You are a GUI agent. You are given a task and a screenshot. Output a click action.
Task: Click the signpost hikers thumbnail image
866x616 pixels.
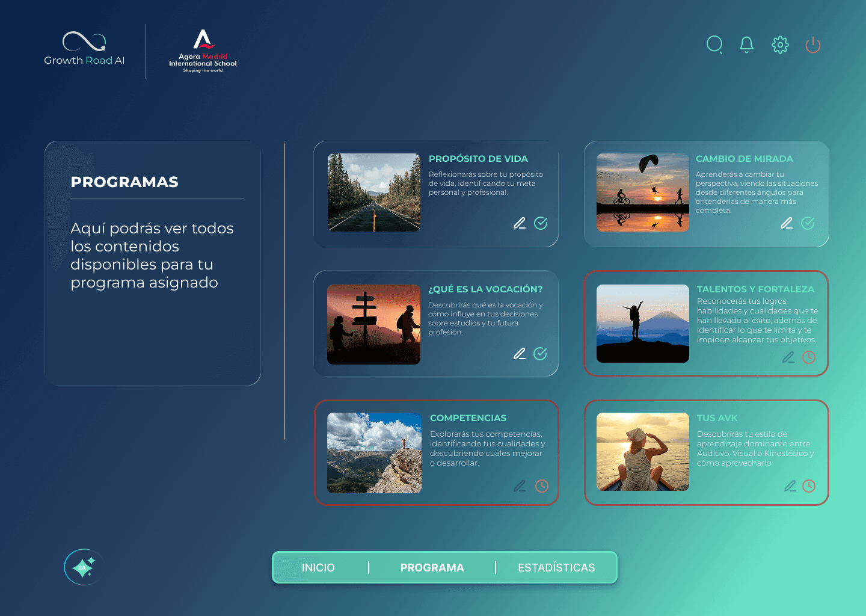coord(374,324)
